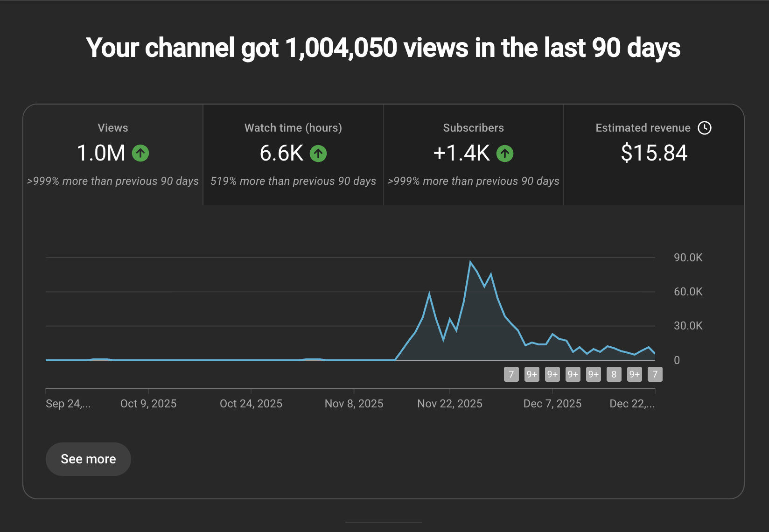Viewport: 769px width, 532px height.
Task: Open the Subscribers metric tab
Action: [x=473, y=154]
